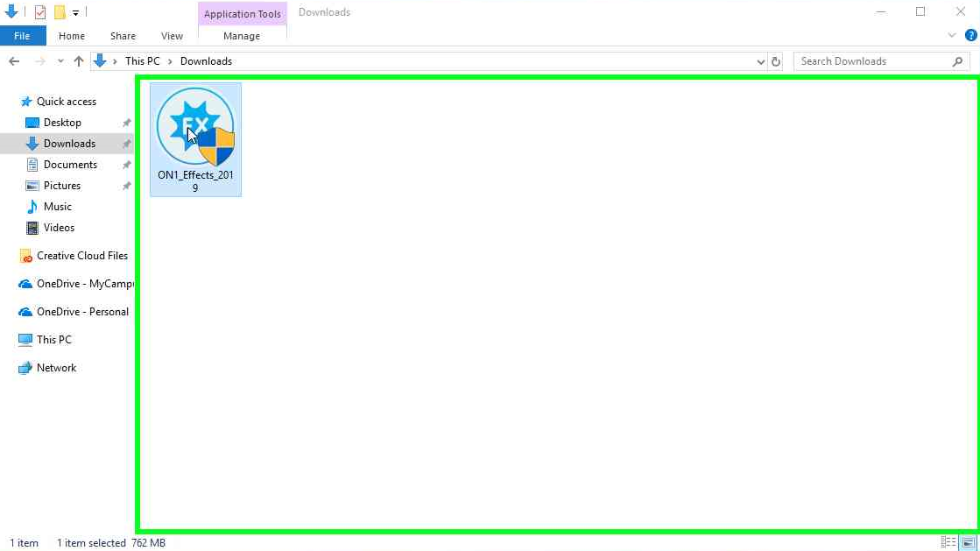Open the Manage tab

pos(242,36)
